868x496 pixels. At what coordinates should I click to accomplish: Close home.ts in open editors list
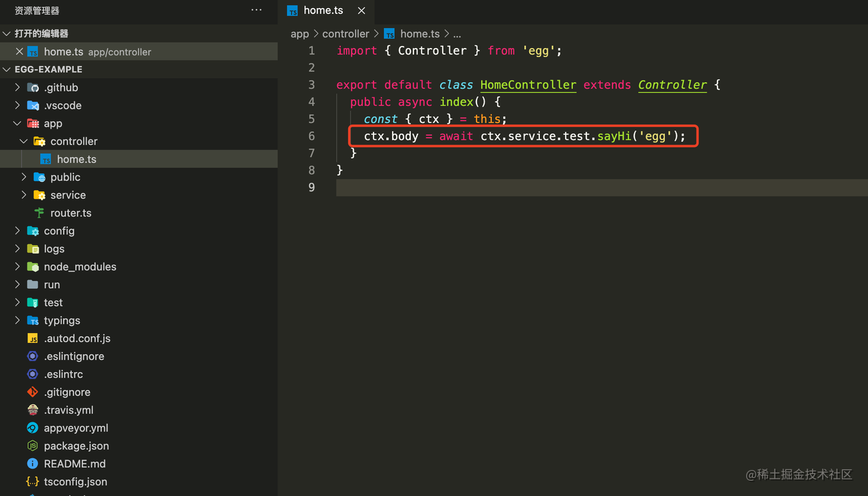click(x=19, y=51)
